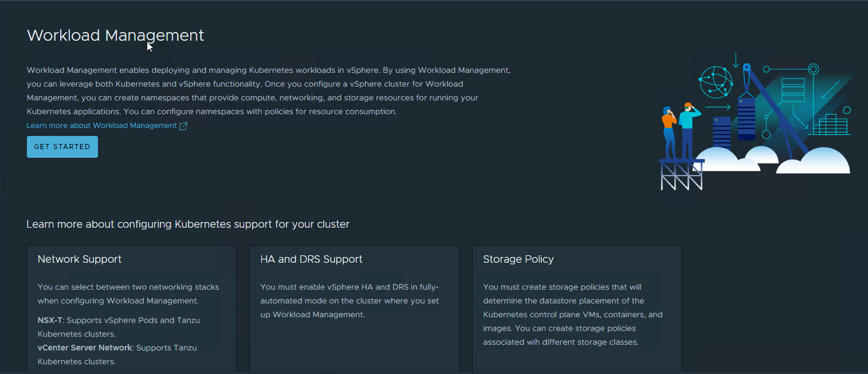Click the HA and DRS description text

coord(349,301)
